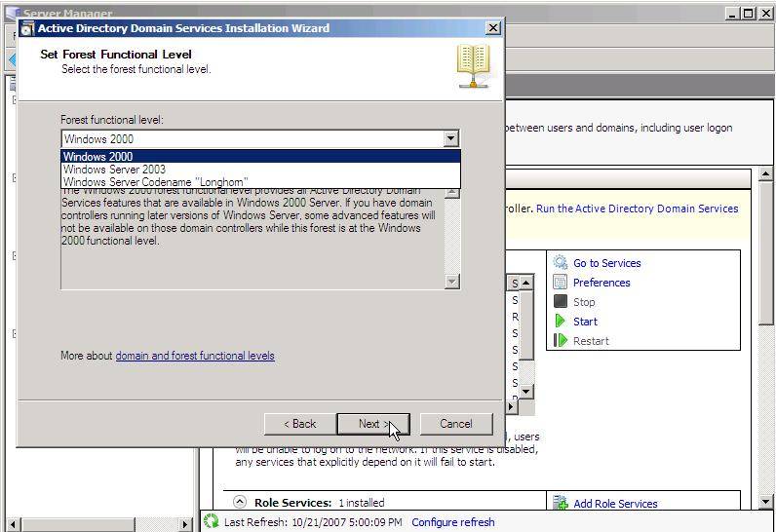Open Configure refresh link
This screenshot has width=776, height=532.
tap(453, 522)
